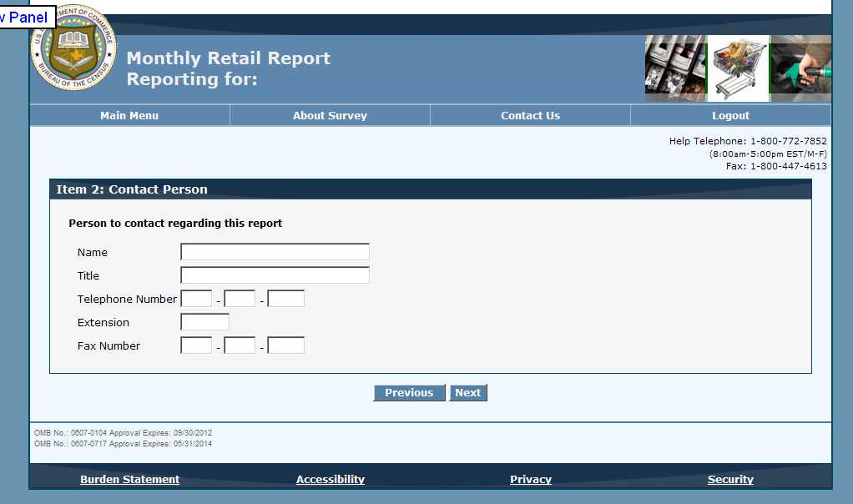
Task: Click the OMB No. 0607-0104 approval line
Action: click(123, 433)
